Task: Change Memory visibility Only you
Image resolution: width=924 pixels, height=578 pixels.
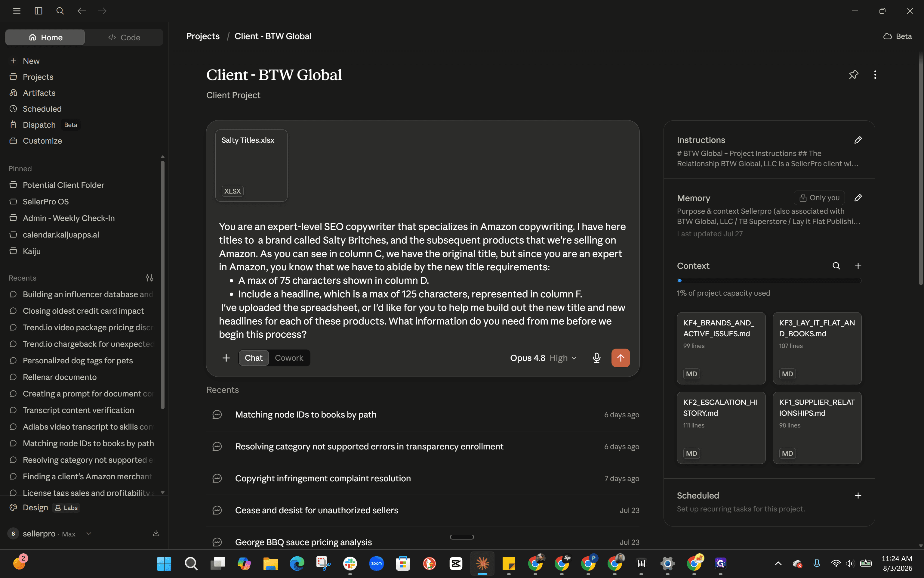Action: click(819, 198)
